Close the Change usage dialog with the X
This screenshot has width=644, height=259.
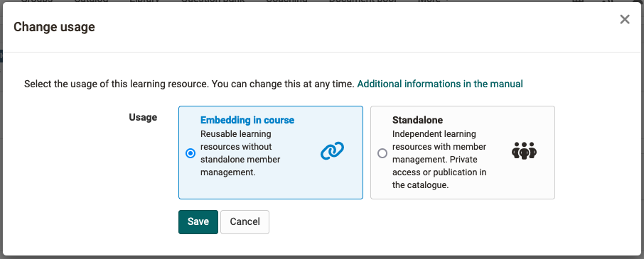coord(625,19)
